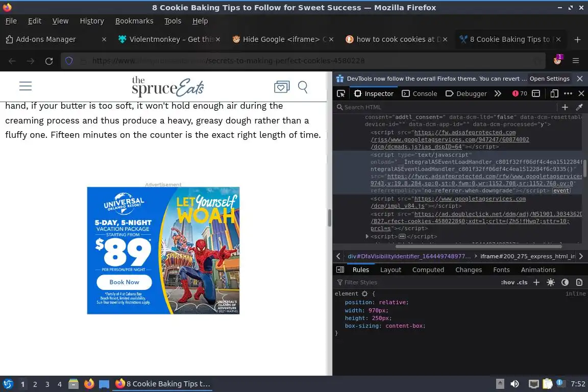Launch Firefox from the taskbar
The height and width of the screenshot is (392, 588).
[x=89, y=384]
